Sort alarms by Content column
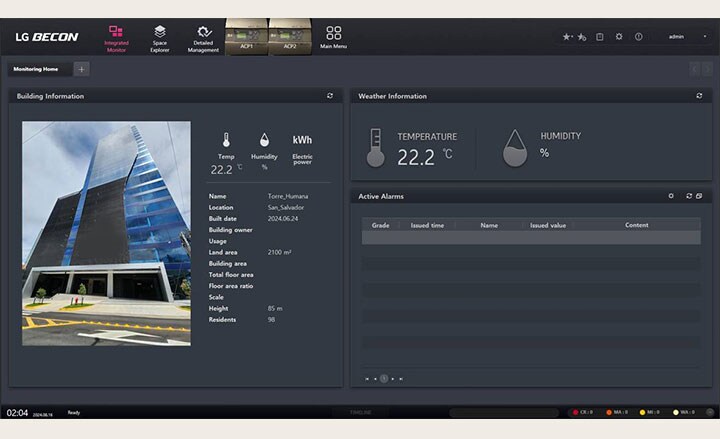 click(x=636, y=225)
